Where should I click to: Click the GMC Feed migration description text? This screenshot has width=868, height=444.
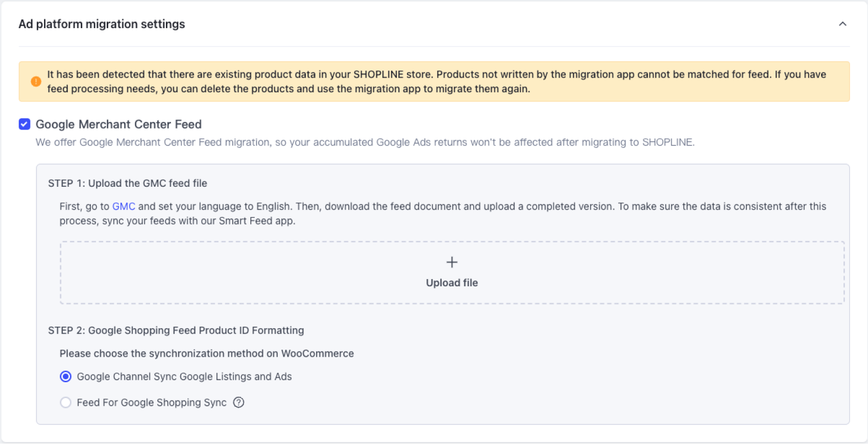click(365, 142)
